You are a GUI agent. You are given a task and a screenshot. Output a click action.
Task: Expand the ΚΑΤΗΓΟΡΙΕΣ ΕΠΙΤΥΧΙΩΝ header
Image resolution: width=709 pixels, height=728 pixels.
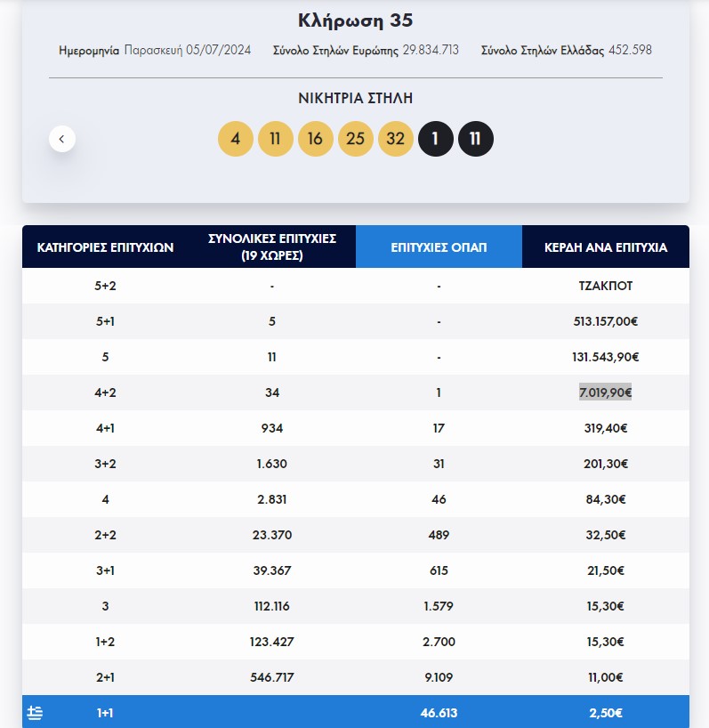(104, 247)
